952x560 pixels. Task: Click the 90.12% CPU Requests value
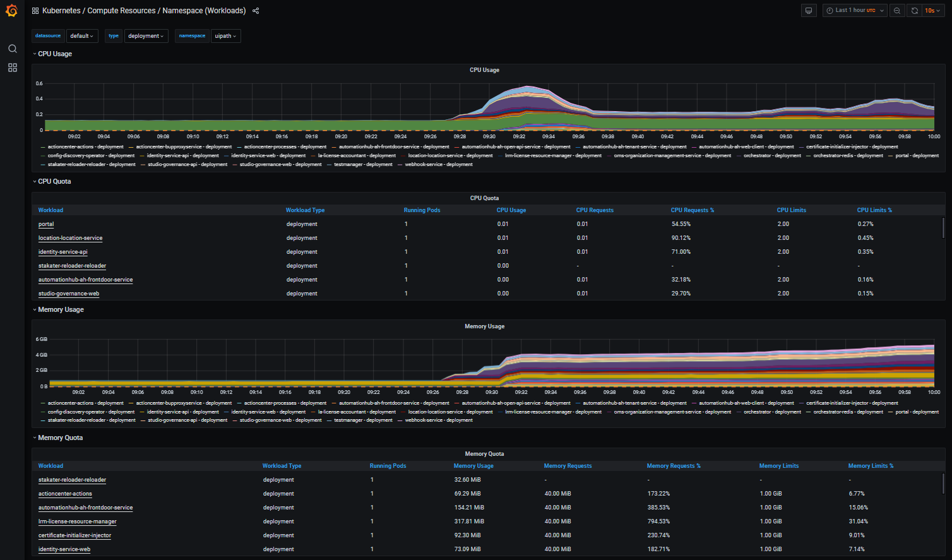tap(681, 238)
